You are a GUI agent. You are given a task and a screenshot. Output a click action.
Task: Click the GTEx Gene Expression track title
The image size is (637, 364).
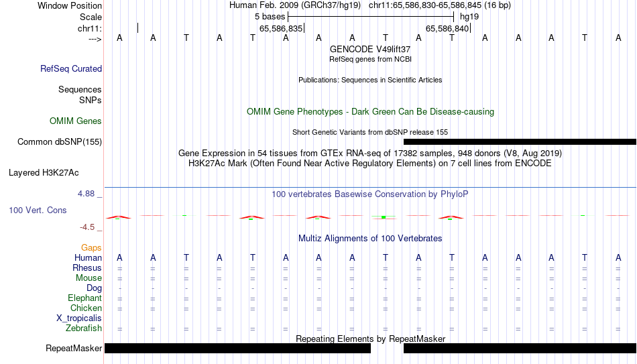click(x=370, y=153)
